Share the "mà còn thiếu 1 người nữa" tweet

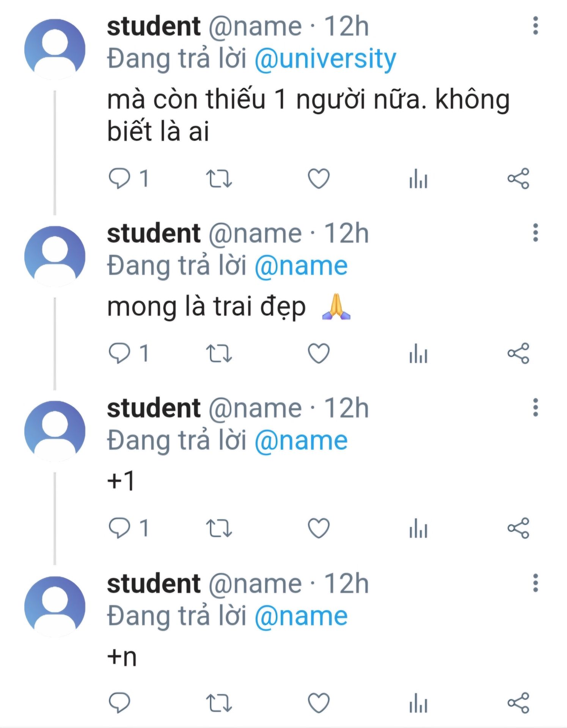[518, 179]
